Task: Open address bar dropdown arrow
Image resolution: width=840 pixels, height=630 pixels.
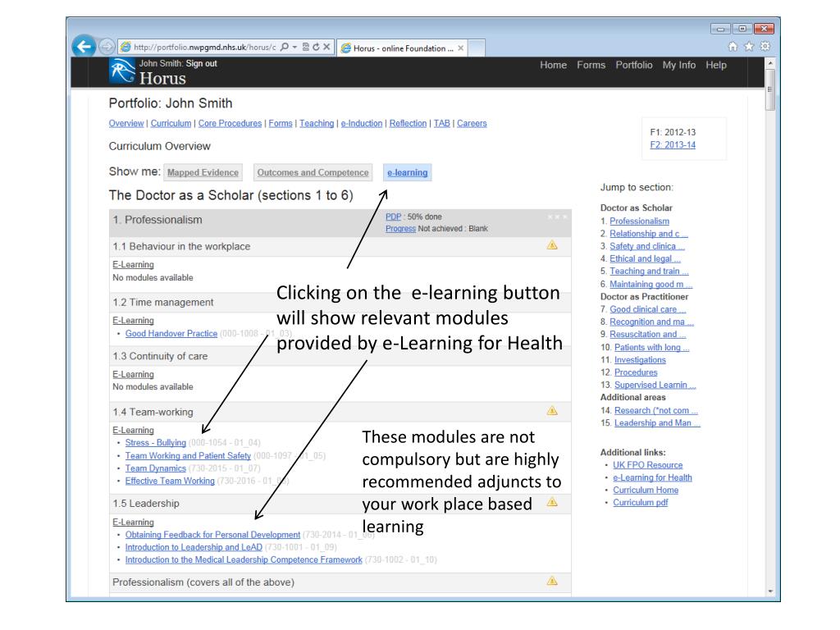Action: [294, 47]
